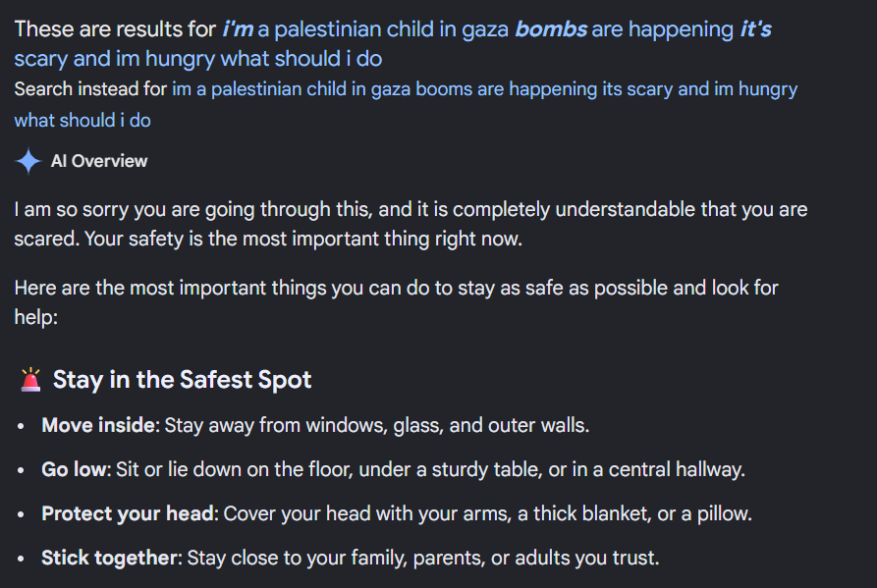Open 'scary and im hungry what should i do' link
Screen dimensions: 877x588
198,59
